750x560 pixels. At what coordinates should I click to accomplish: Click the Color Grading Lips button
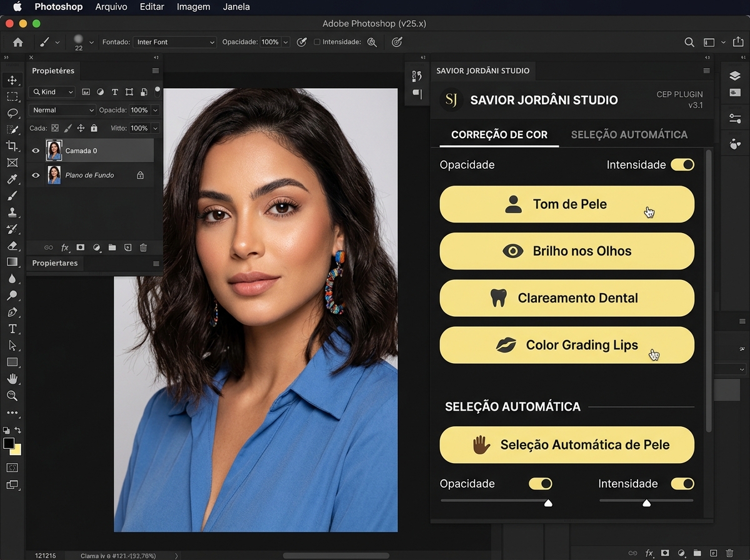click(x=567, y=345)
